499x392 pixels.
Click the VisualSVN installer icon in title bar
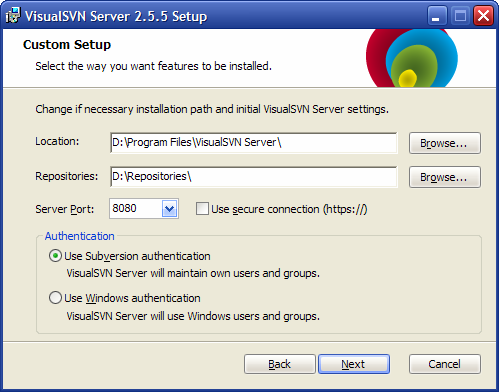pos(13,15)
